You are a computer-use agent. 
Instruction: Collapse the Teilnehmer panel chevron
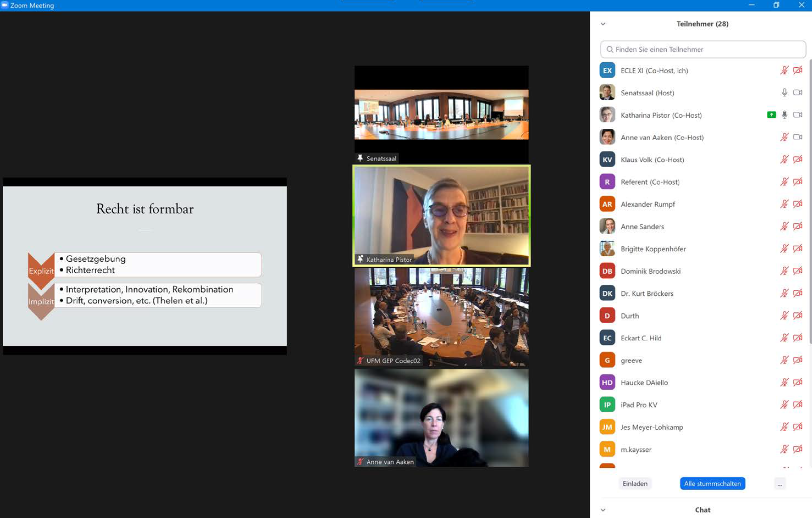coord(603,24)
